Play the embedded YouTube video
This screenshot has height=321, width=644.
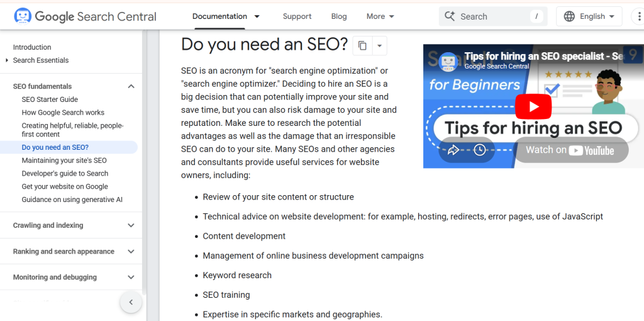pyautogui.click(x=533, y=106)
